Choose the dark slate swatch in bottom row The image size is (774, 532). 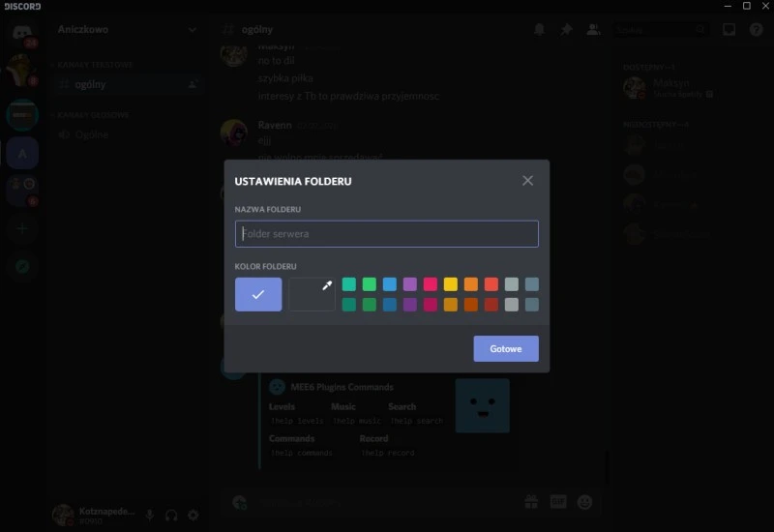click(x=531, y=305)
